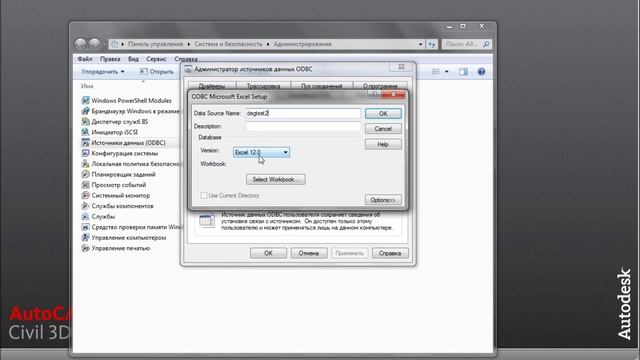Click Отмена in ODBC Administrator window
The width and height of the screenshot is (640, 360).
click(309, 253)
